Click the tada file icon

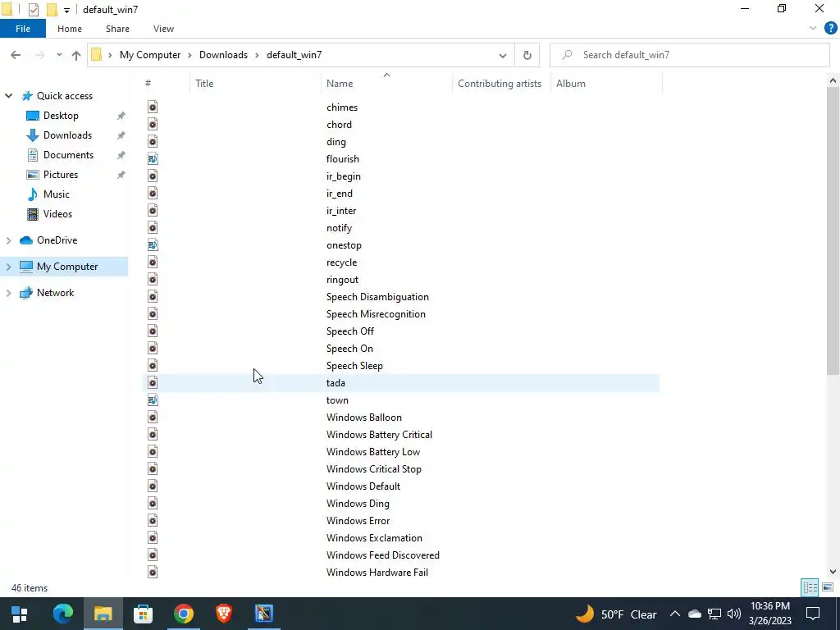pyautogui.click(x=153, y=383)
